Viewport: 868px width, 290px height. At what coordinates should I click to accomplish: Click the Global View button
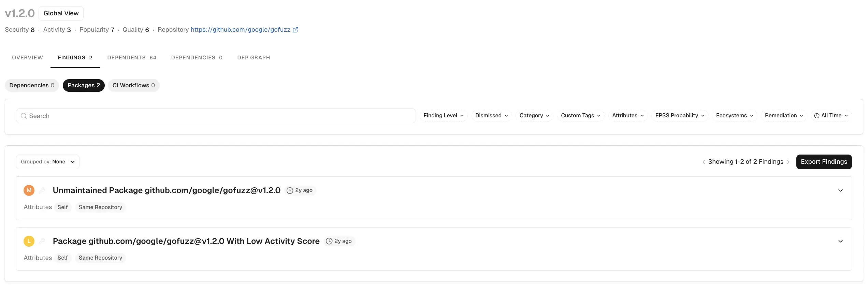click(61, 13)
